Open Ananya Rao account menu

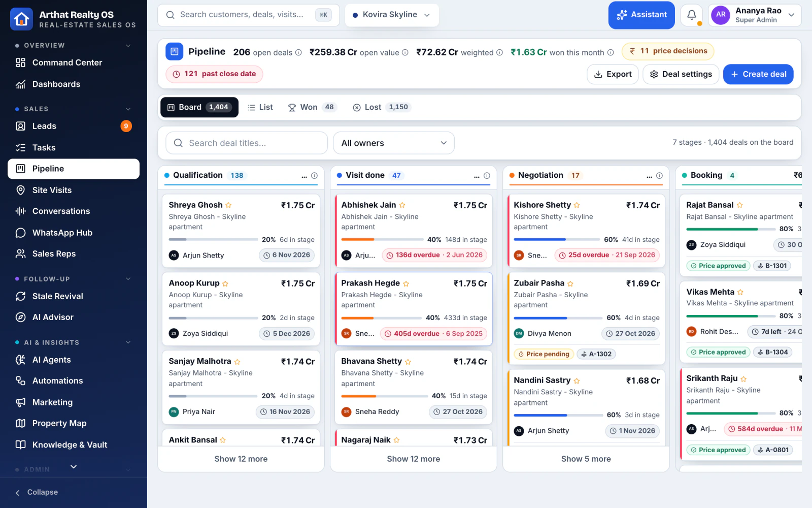click(x=755, y=15)
